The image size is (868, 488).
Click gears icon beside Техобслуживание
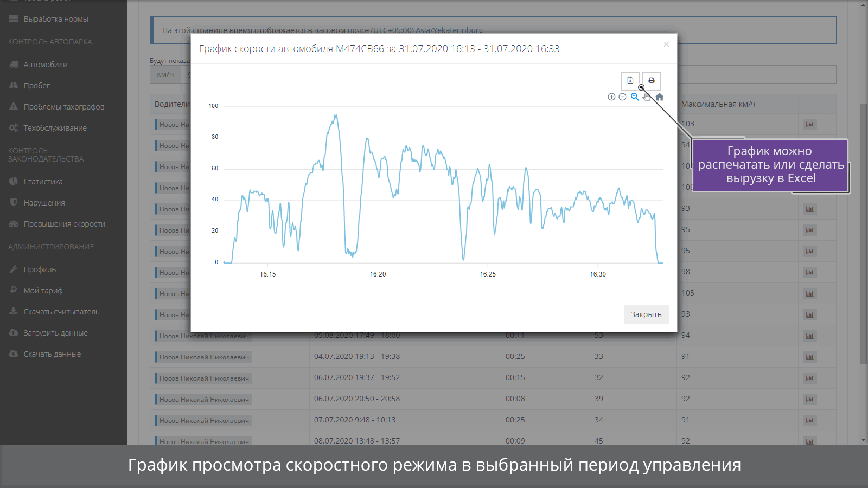pos(14,127)
